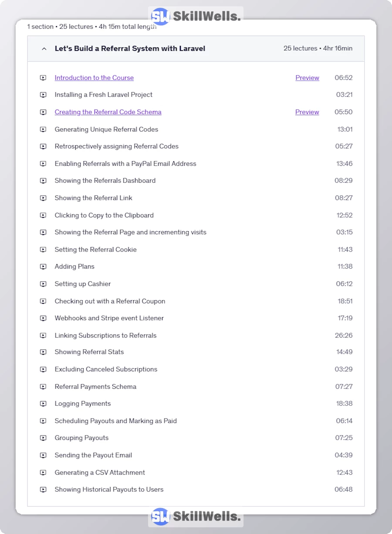Image resolution: width=392 pixels, height=534 pixels.
Task: Click the video icon beside Retrospectively assigning Referral Codes
Action: click(43, 146)
